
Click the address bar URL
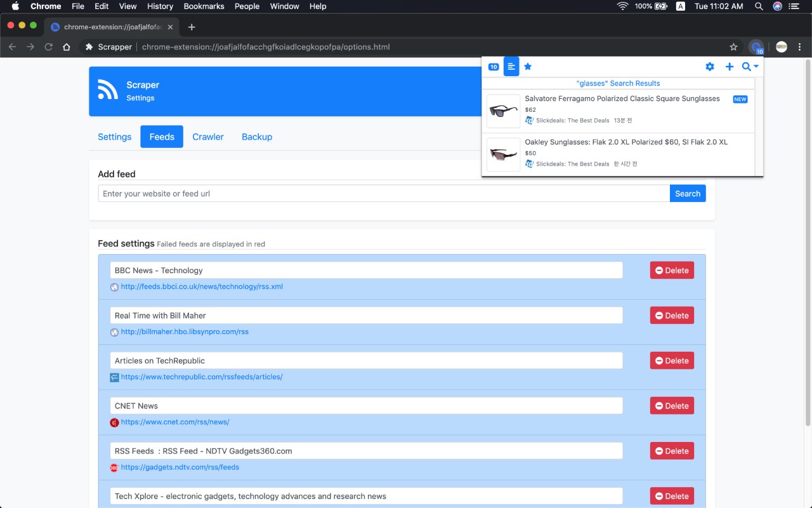[266, 47]
